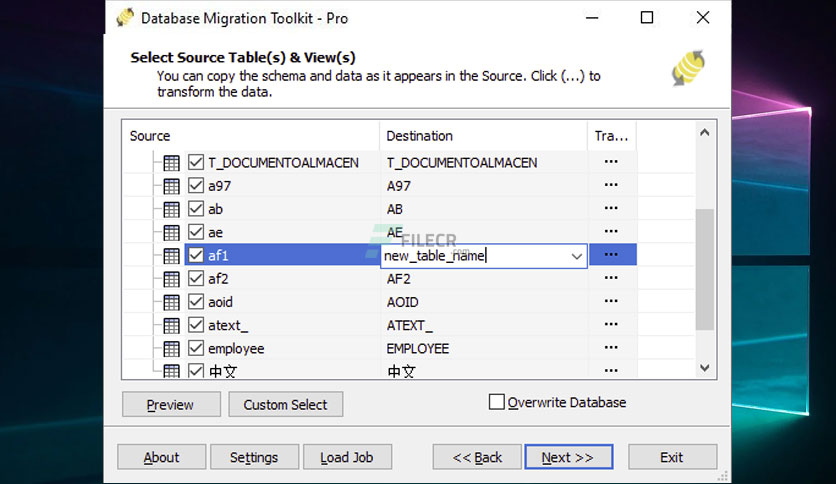Screen dimensions: 836x484
Task: Open transform (...) for ae row
Action: point(611,231)
